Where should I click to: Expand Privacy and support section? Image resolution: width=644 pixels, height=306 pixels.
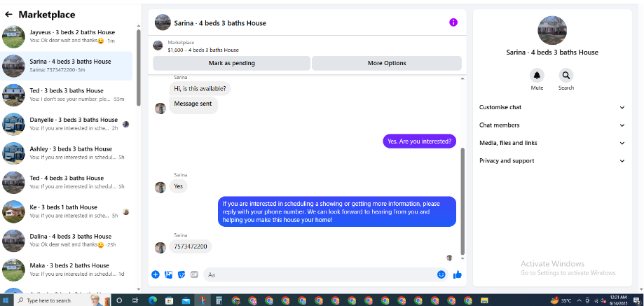tap(552, 161)
